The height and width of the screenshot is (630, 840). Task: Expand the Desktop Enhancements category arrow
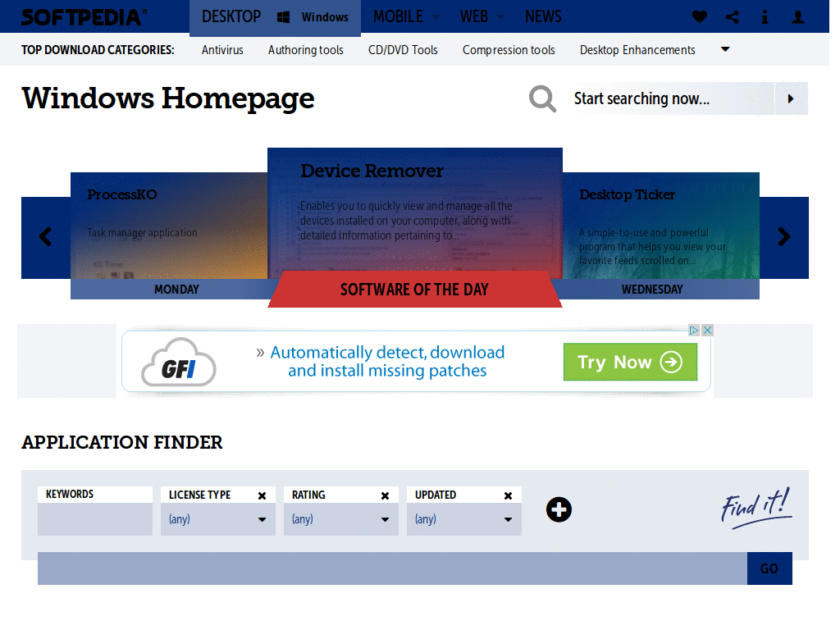(725, 49)
